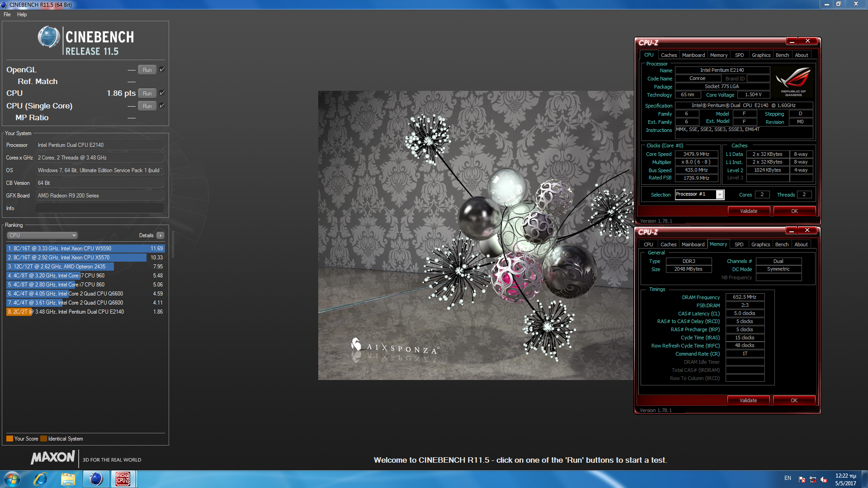
Task: Click OK in top CPU-Z window
Action: 794,211
